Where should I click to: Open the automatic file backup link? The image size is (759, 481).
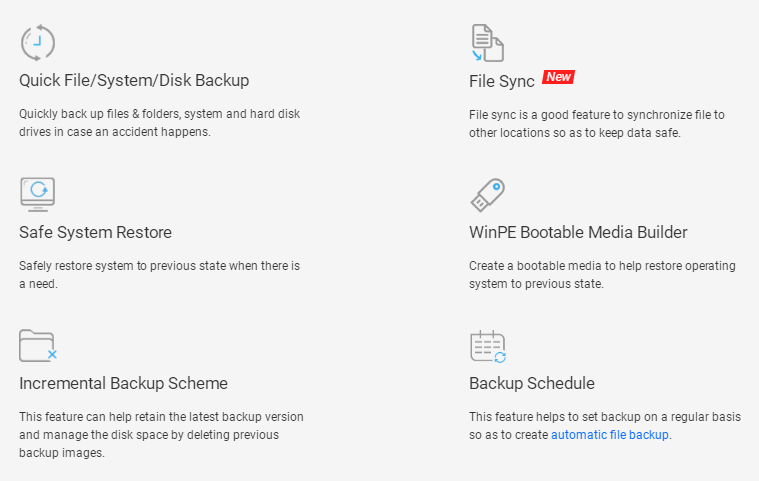pos(610,435)
